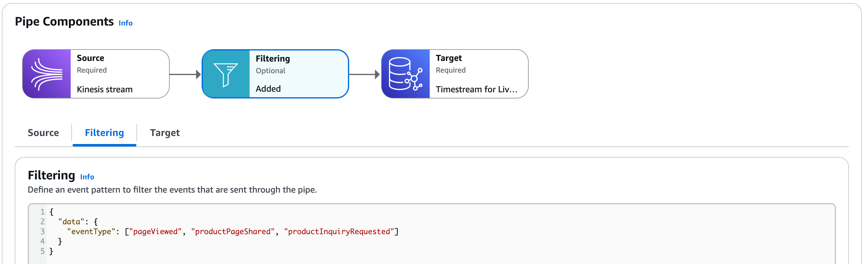Screen dimensions: 868x264
Task: Select the Source component card title
Action: point(90,58)
